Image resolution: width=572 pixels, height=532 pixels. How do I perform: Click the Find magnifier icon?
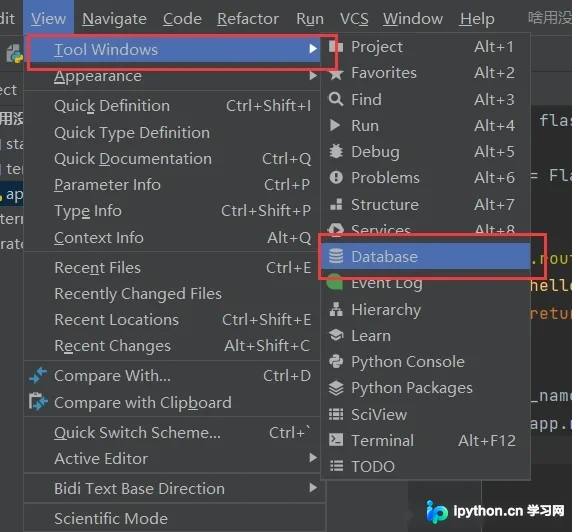pos(336,99)
